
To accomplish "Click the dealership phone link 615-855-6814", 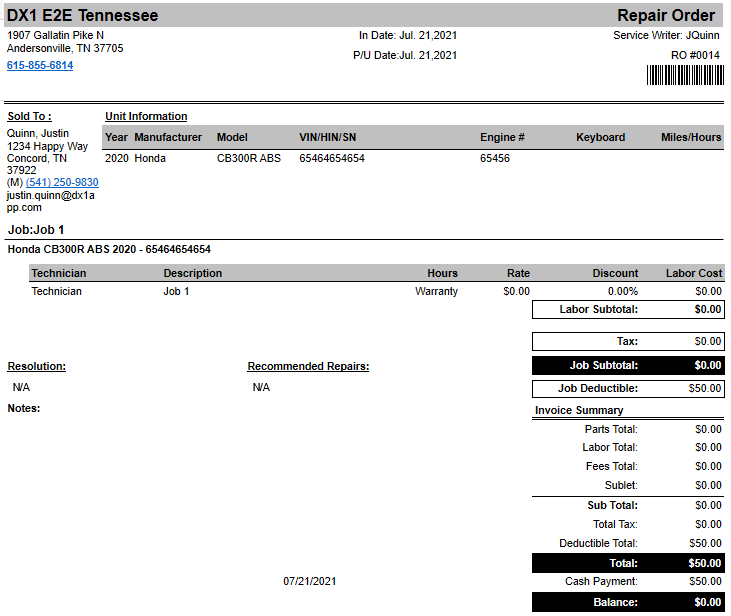I will [x=40, y=65].
